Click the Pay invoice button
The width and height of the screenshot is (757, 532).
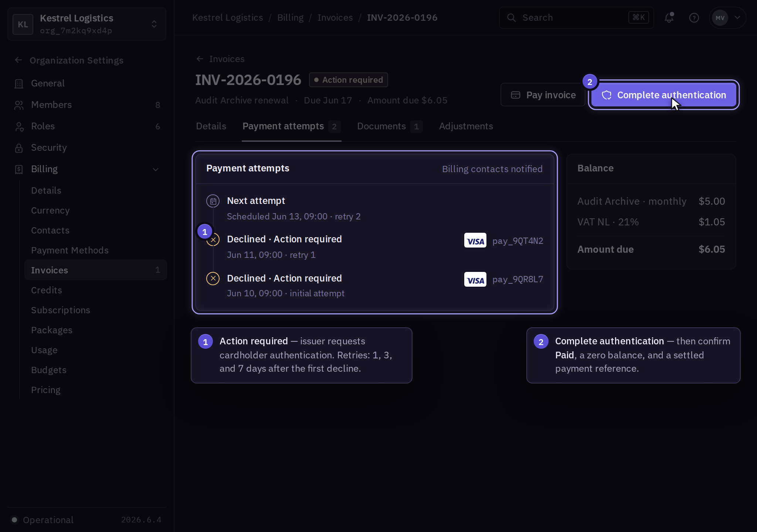pos(543,95)
